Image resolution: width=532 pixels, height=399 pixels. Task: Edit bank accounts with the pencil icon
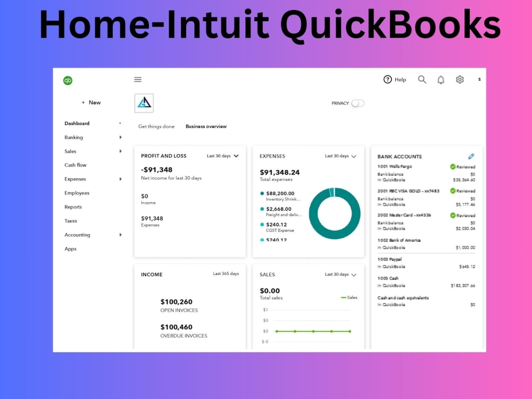(x=470, y=156)
